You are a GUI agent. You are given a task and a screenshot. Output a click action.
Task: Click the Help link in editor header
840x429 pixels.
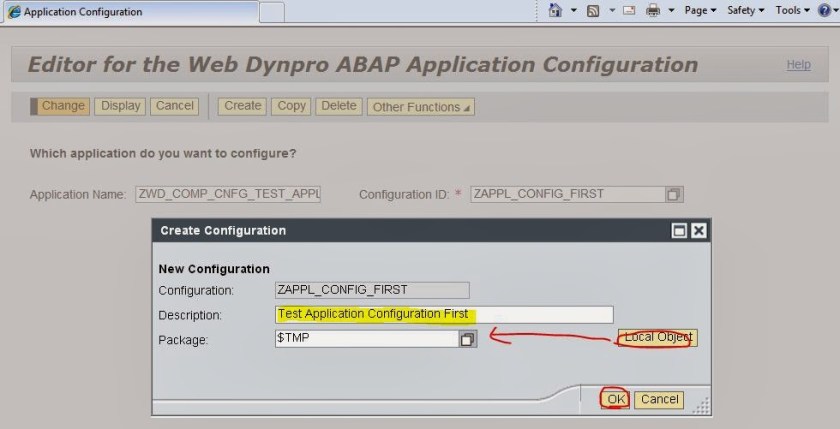[x=798, y=65]
